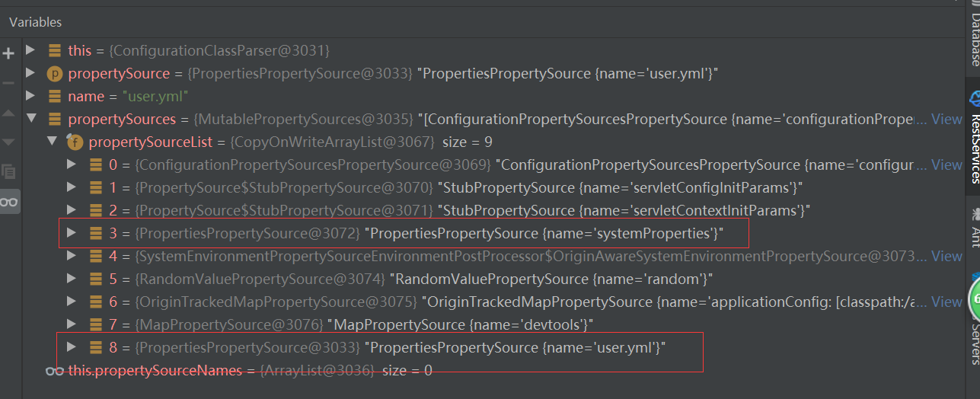Move watch up with the up arrow
Image resolution: width=980 pixels, height=399 pixels.
coord(9,113)
